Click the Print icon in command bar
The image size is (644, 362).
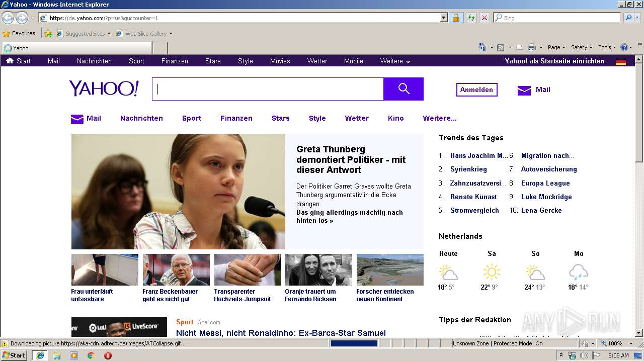pos(531,47)
